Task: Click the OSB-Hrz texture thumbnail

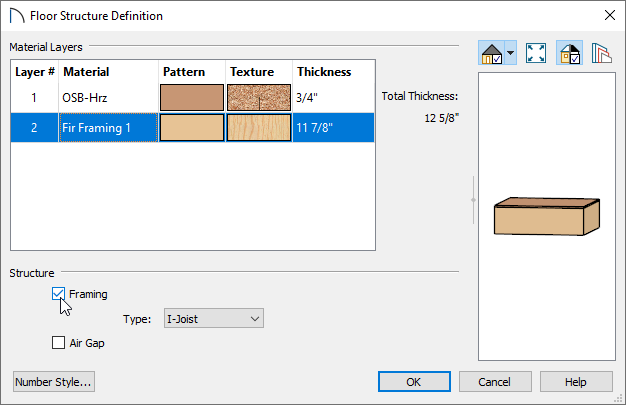Action: [x=259, y=97]
